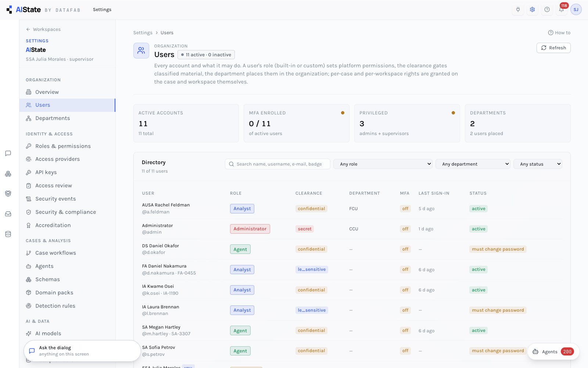This screenshot has height=368, width=588.
Task: Go to Departments in the sidebar
Action: [67, 118]
